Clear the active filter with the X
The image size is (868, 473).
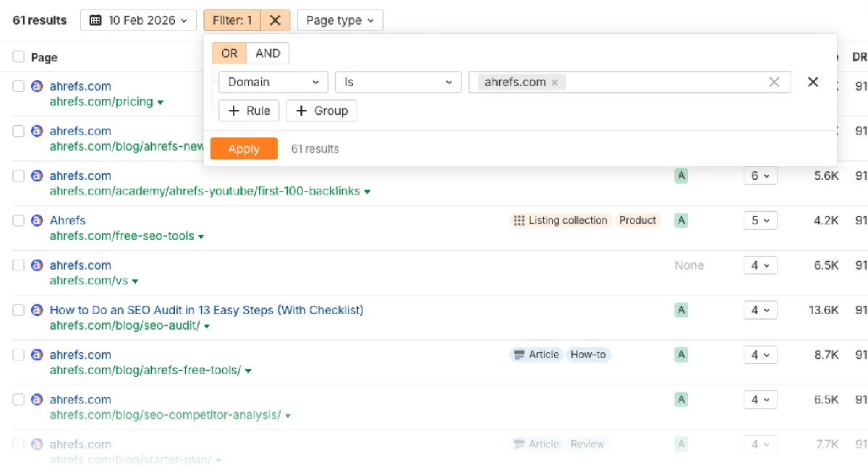coord(275,20)
